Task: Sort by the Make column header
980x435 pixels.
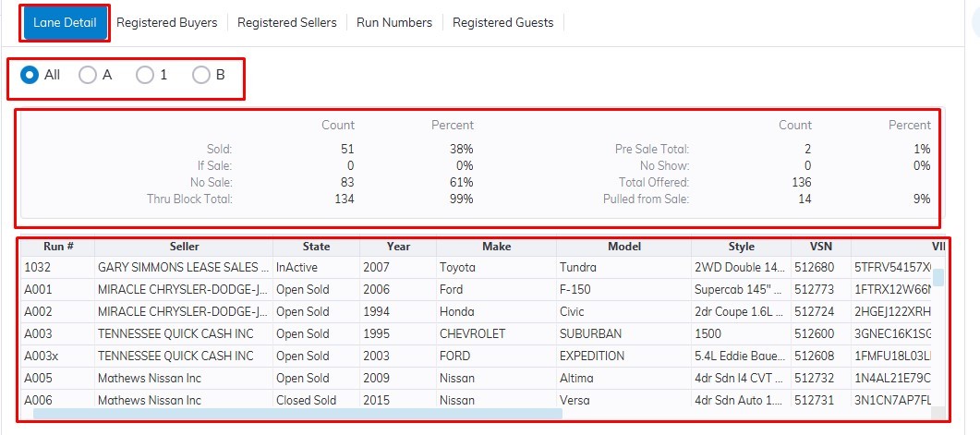Action: tap(496, 247)
